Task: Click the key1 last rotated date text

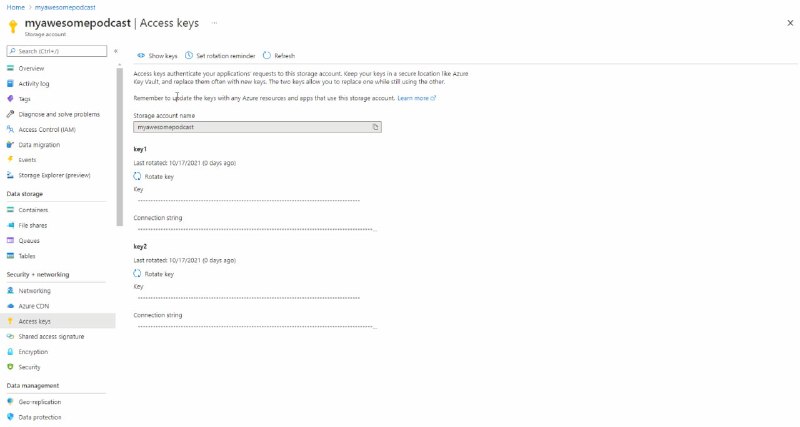Action: pos(184,163)
